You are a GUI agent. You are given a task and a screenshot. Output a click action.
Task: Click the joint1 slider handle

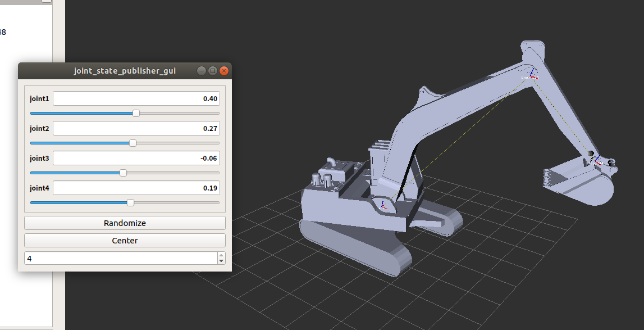tap(135, 113)
